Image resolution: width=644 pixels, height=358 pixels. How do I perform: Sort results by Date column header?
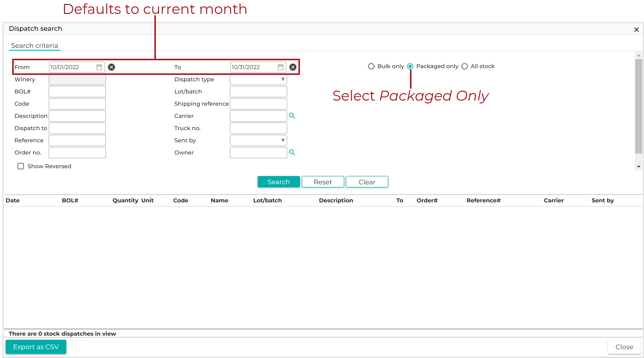coord(13,200)
